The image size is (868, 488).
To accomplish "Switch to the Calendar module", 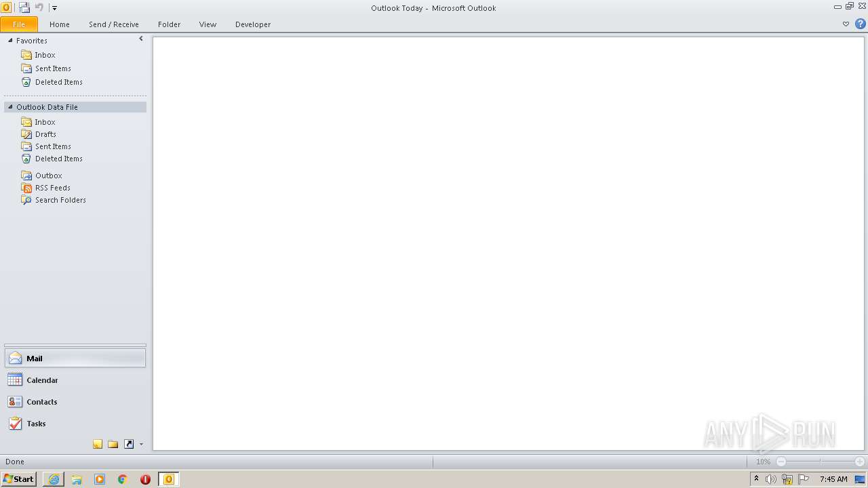I will point(75,380).
